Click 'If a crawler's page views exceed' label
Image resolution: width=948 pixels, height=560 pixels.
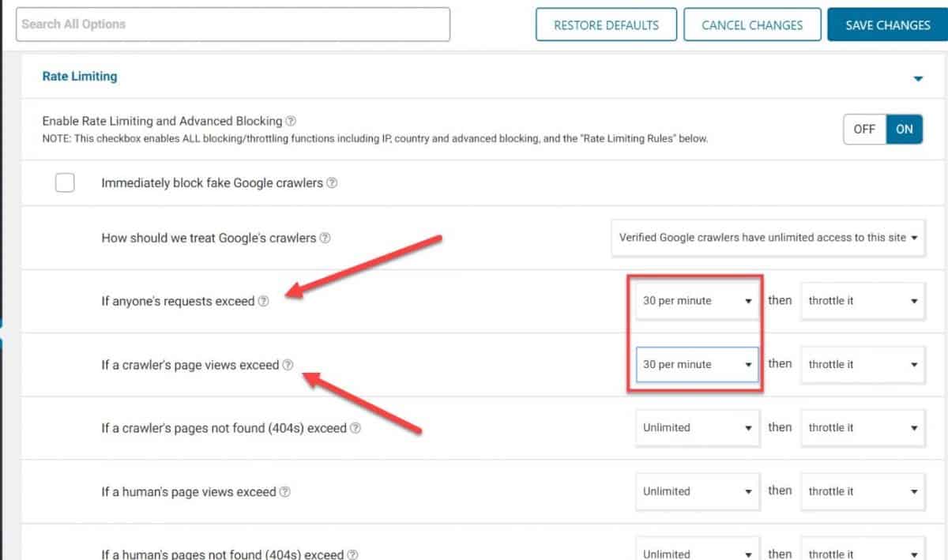(190, 365)
